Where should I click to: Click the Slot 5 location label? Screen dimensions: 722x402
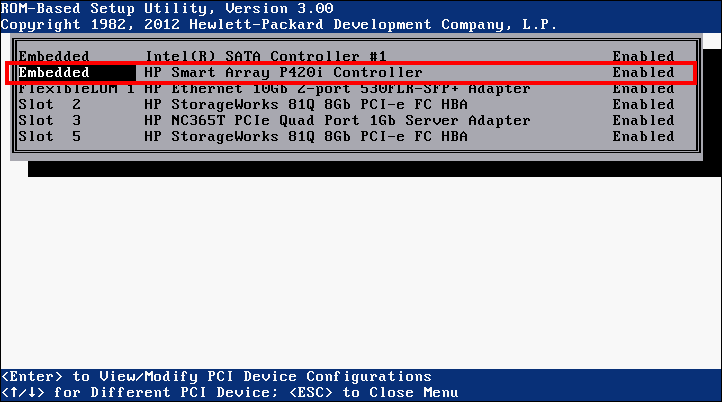50,136
